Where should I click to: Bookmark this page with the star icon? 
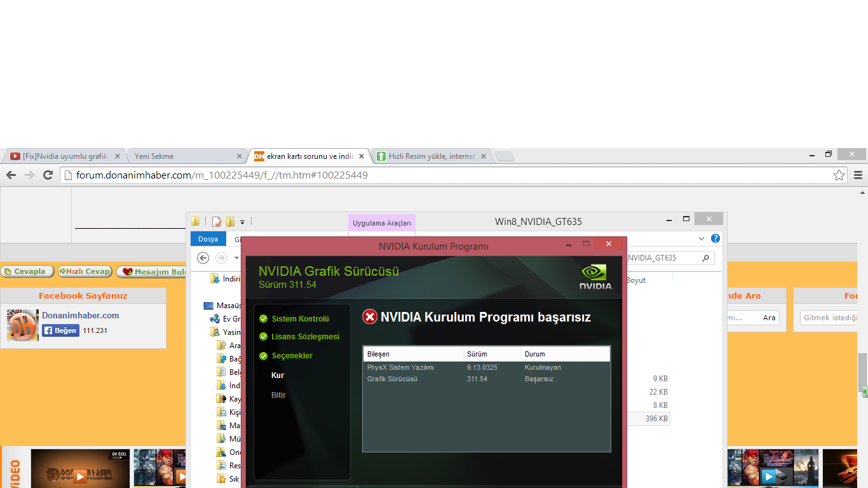tap(839, 175)
